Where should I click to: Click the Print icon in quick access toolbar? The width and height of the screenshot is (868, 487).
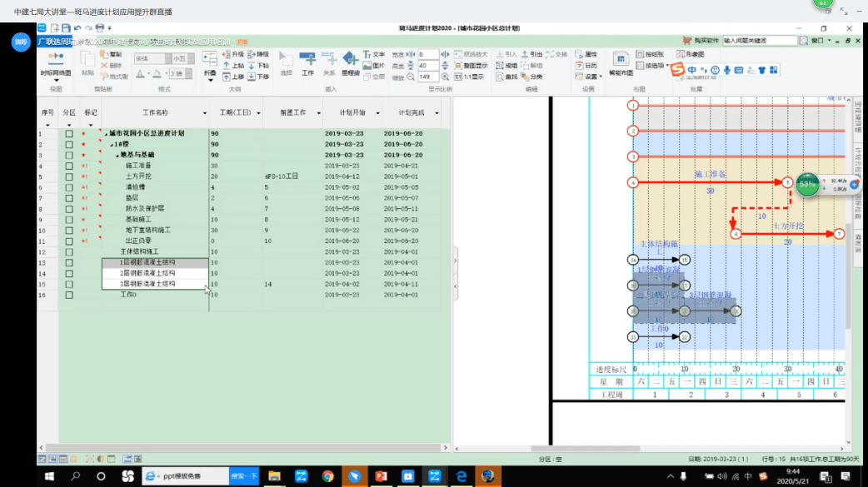pos(100,27)
